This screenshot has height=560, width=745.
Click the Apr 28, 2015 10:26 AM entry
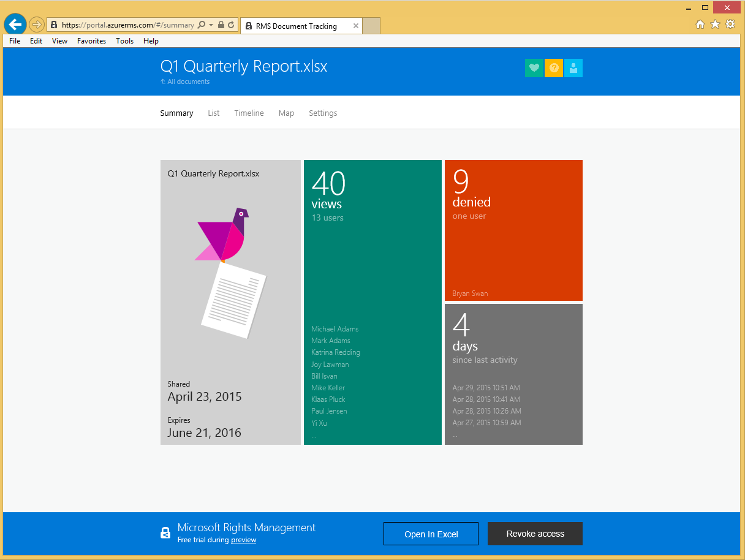(486, 411)
